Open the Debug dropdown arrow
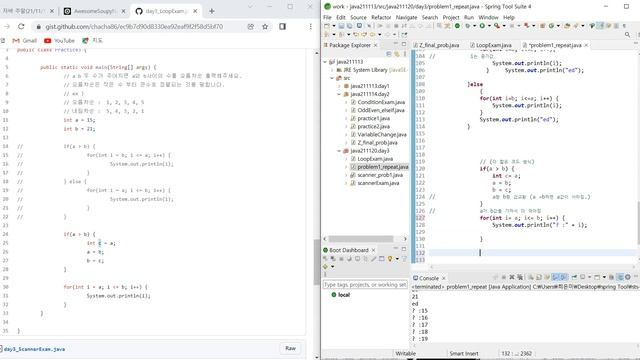Screen dimensions: 640x360 tap(475, 26)
